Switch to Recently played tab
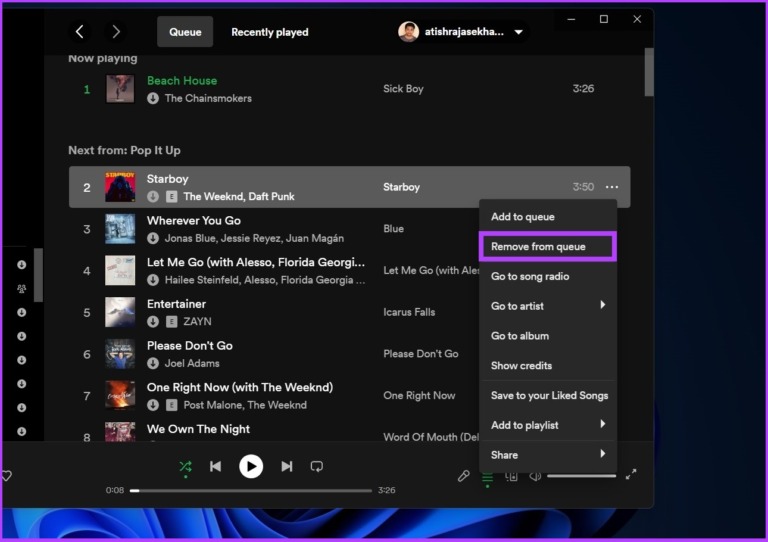The height and width of the screenshot is (542, 768). click(270, 32)
